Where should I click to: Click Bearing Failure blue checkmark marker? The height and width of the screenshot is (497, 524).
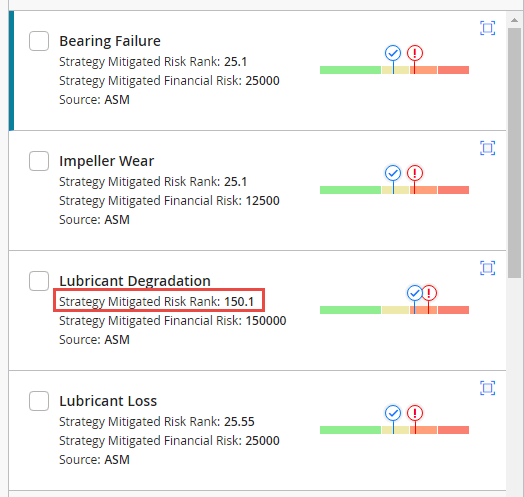click(393, 53)
